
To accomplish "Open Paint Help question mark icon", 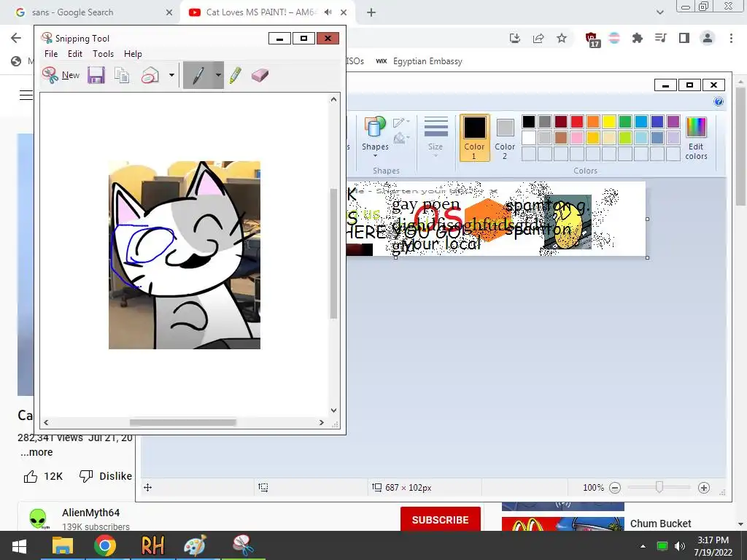I will pyautogui.click(x=719, y=101).
